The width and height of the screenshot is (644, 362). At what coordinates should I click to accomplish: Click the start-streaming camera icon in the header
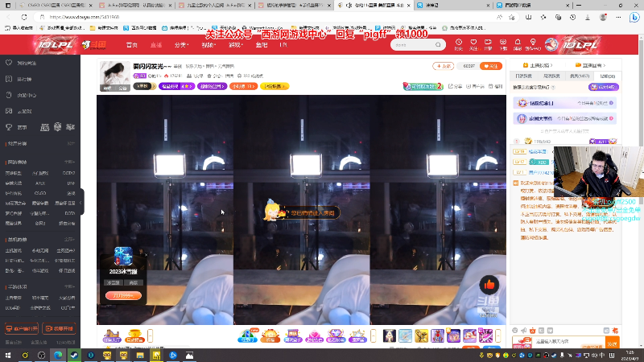pos(488,43)
